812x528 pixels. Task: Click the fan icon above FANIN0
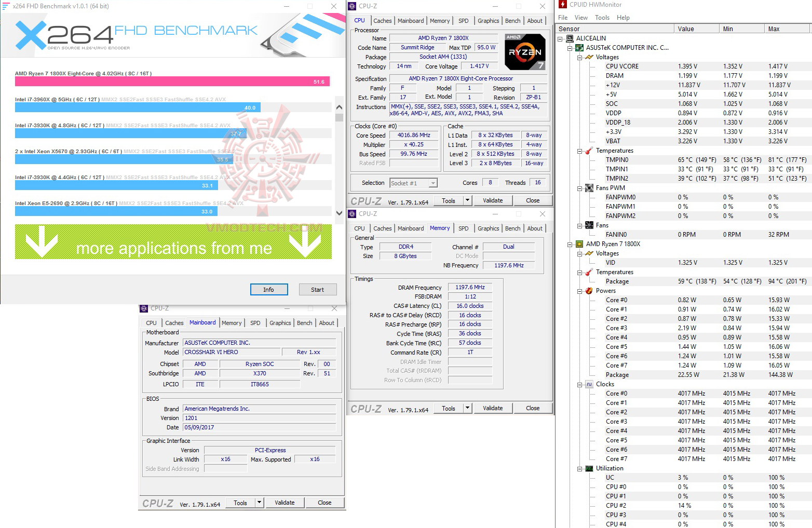point(589,225)
